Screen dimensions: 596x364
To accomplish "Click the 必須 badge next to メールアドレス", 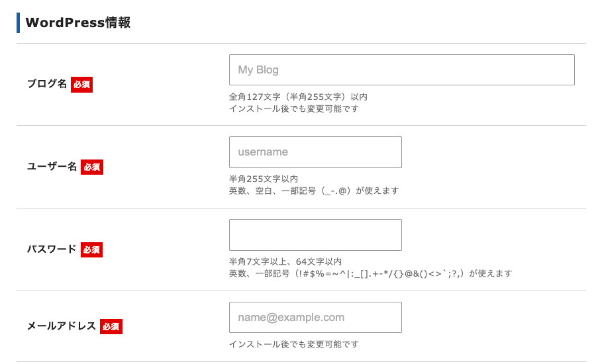I will tap(111, 326).
